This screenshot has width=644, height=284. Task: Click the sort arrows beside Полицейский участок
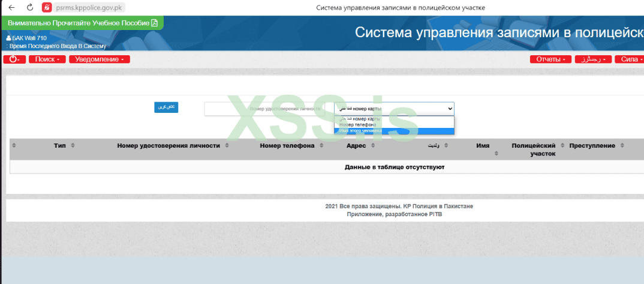[562, 145]
